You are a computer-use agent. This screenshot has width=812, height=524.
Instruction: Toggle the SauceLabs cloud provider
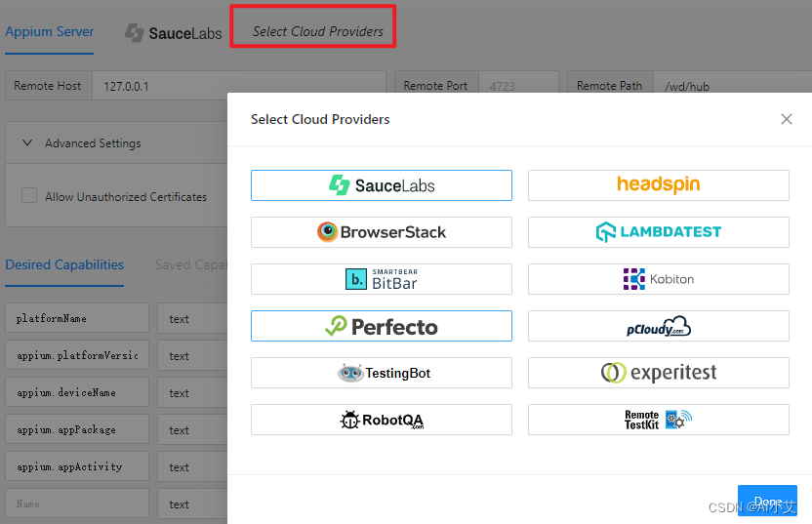(x=382, y=185)
